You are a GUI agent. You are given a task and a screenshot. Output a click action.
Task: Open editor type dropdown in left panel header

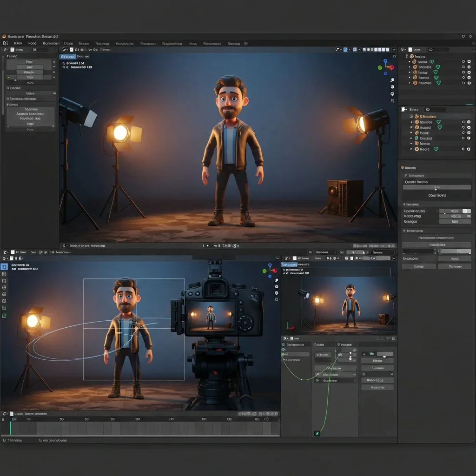click(6, 49)
